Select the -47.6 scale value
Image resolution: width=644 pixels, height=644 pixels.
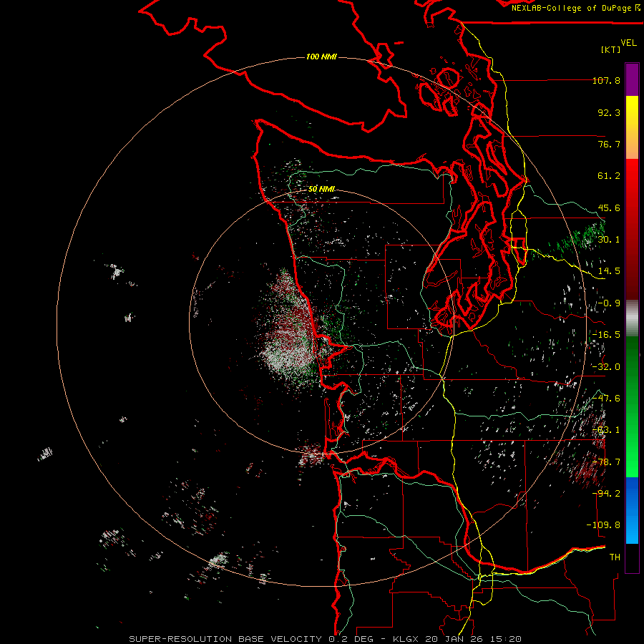click(606, 399)
